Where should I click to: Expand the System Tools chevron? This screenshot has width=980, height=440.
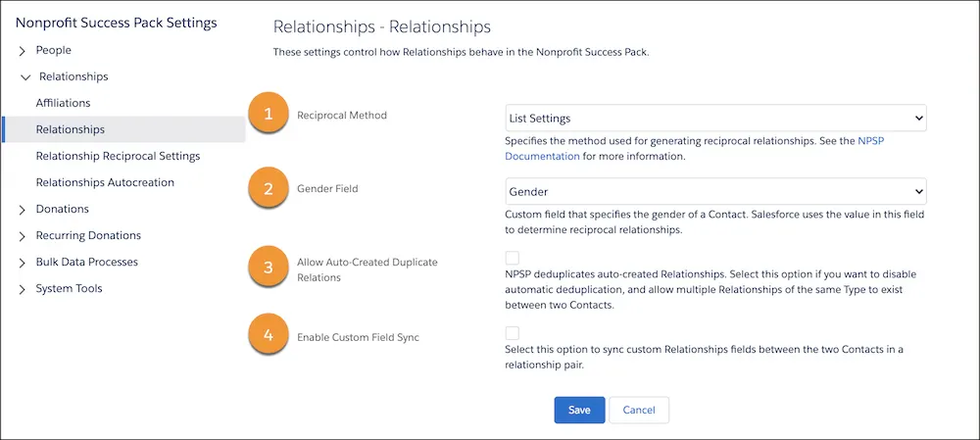pos(23,289)
